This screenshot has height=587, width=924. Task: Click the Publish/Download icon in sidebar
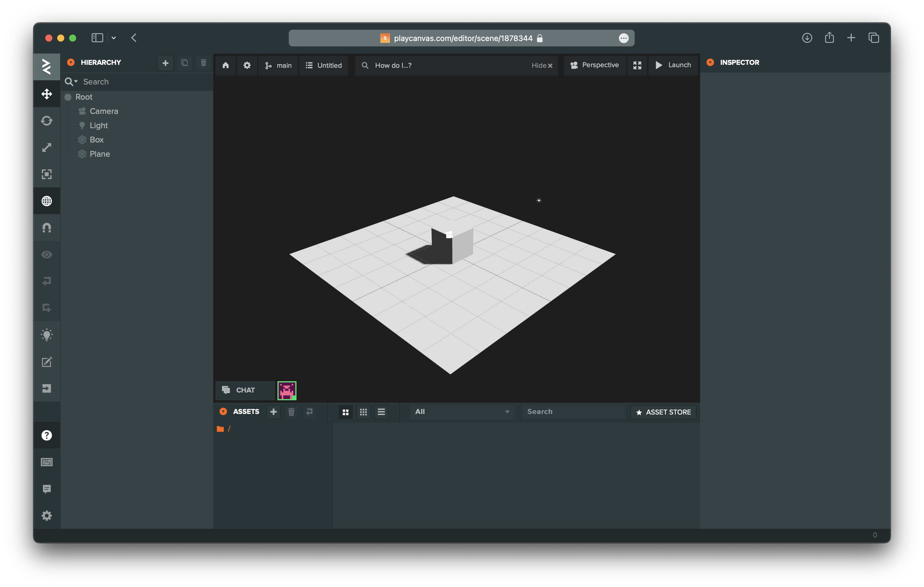pyautogui.click(x=46, y=388)
